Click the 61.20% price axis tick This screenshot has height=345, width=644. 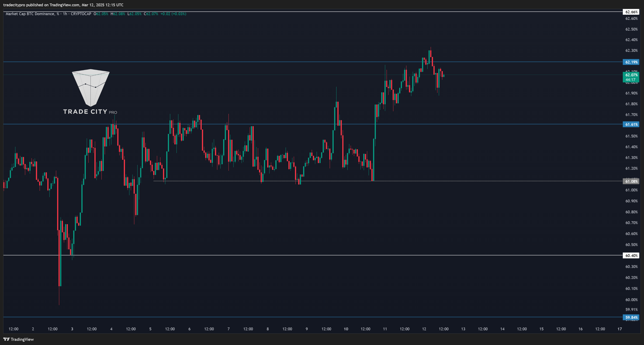631,168
